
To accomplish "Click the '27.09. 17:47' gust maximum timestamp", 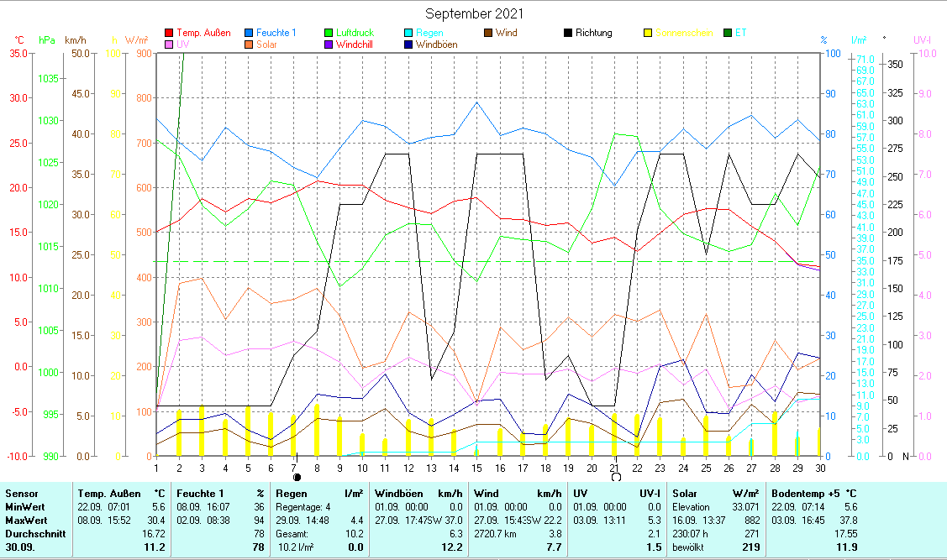I will tap(401, 521).
